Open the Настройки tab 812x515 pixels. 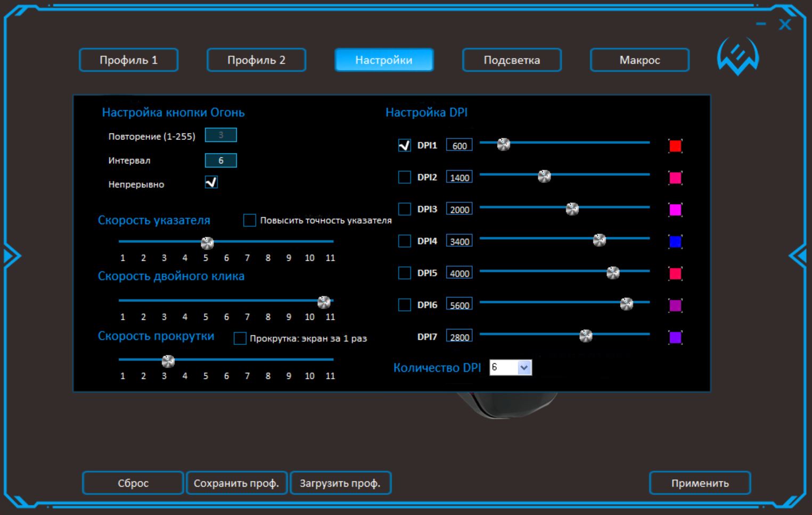point(384,60)
